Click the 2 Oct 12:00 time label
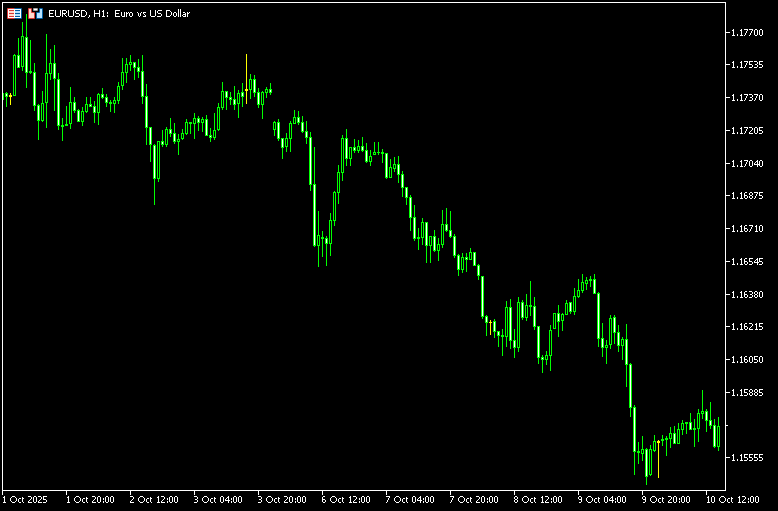 pos(155,498)
